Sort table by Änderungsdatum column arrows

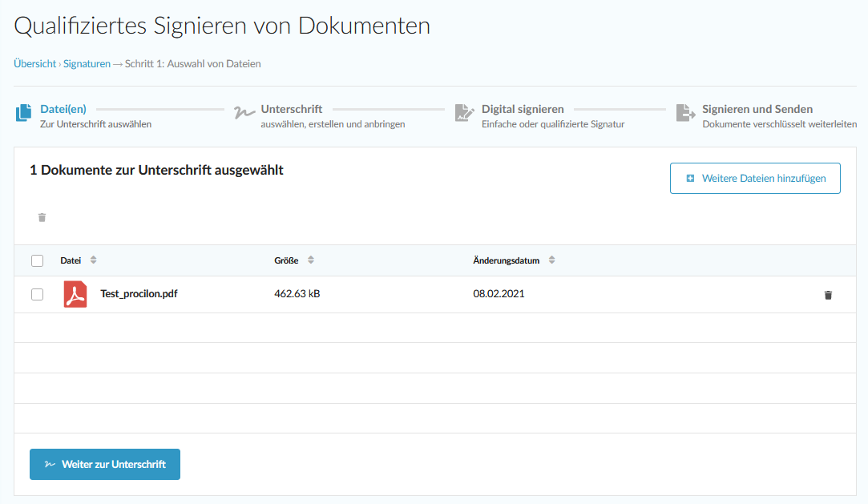pos(551,260)
